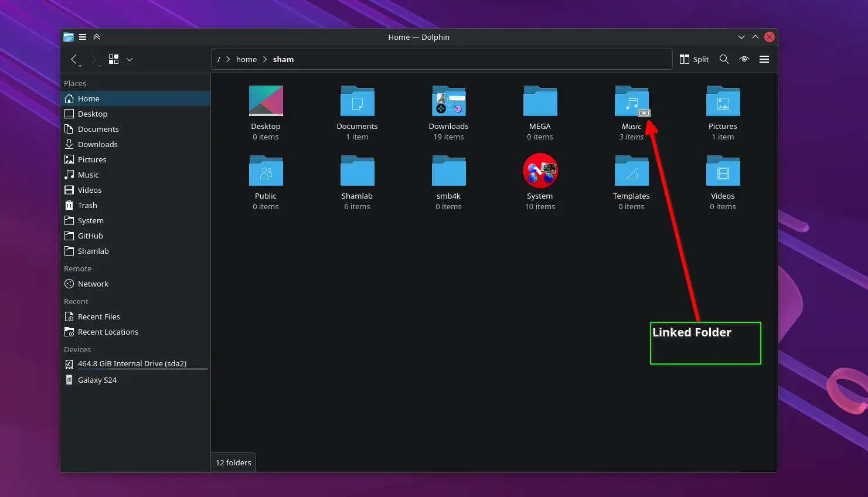The height and width of the screenshot is (497, 868).
Task: Click the Back navigation button
Action: pos(74,59)
